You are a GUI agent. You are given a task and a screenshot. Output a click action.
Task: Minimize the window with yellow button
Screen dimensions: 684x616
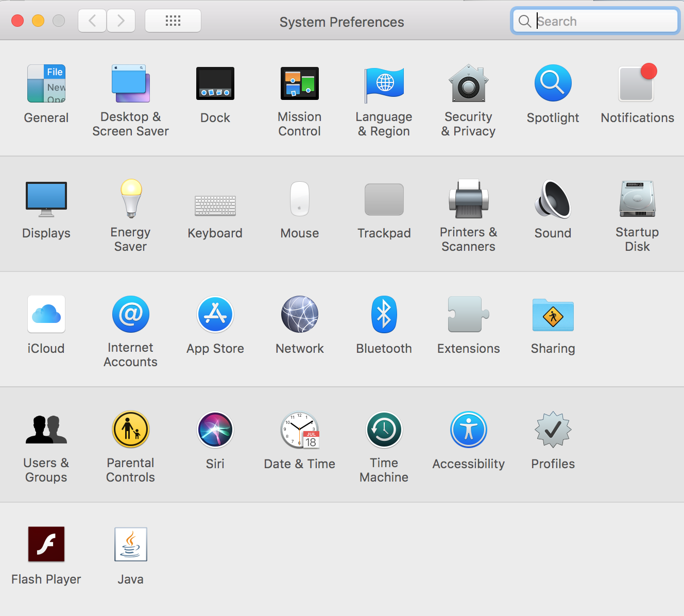pos(38,21)
